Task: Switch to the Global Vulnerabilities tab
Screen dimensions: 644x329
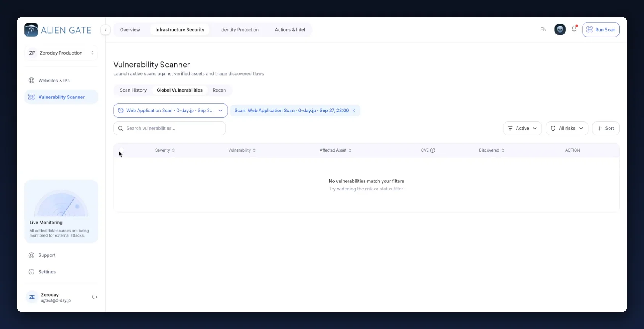Action: (x=179, y=90)
